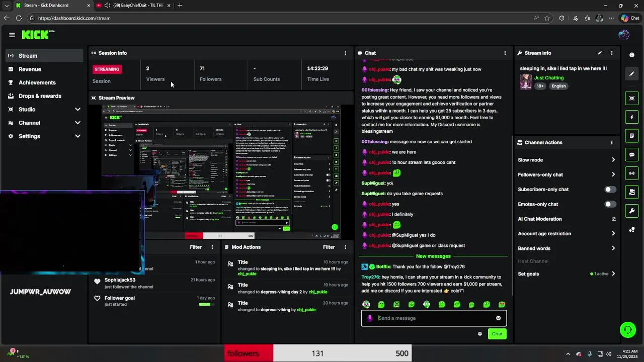Screen dimensions: 644x362
Task: Open the Just Chatting category link
Action: pos(549,78)
